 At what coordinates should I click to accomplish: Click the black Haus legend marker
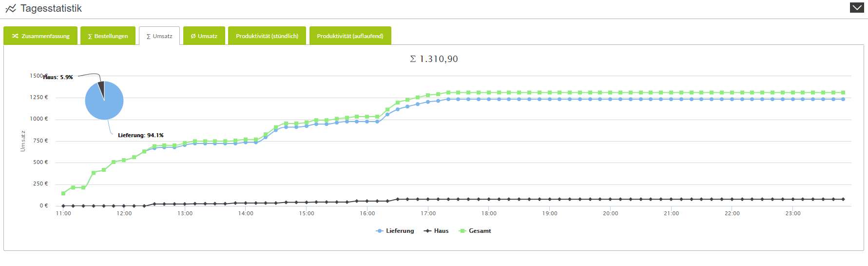[427, 231]
